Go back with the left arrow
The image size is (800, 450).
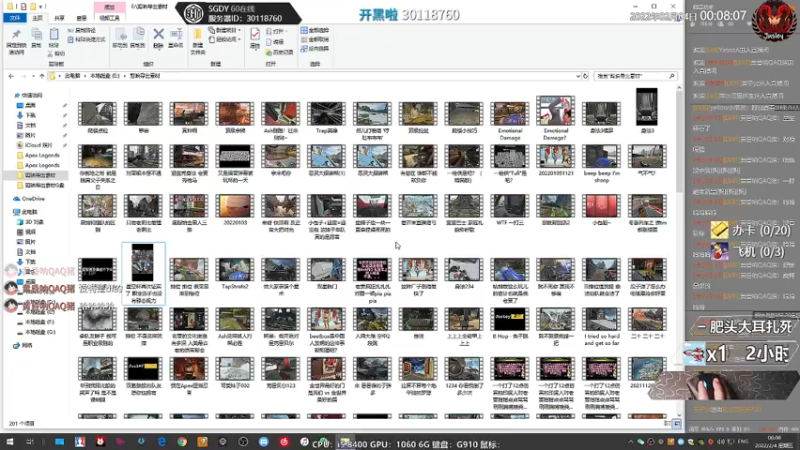11,76
